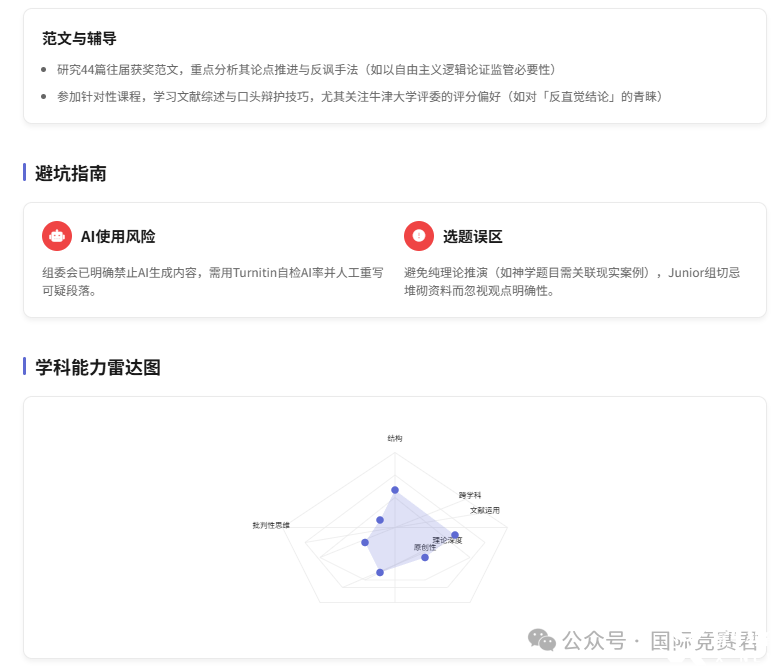Select the rightmost data point on radar chart
Viewport: 783px width, 671px height.
(455, 535)
